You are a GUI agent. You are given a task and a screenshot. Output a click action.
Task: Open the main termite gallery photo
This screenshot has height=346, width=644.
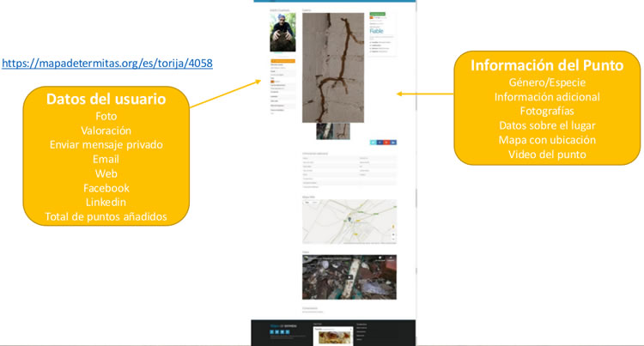[x=332, y=67]
